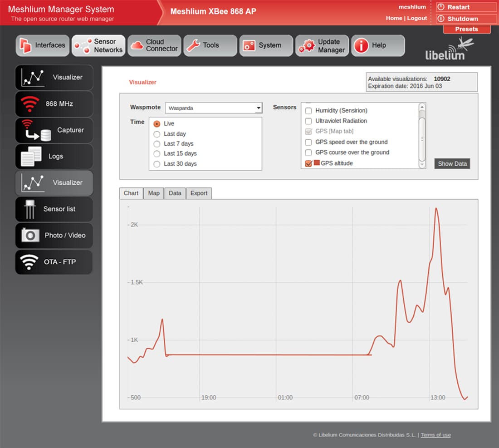Click the 13:00 chart axis label
Image resolution: width=499 pixels, height=448 pixels.
(438, 398)
